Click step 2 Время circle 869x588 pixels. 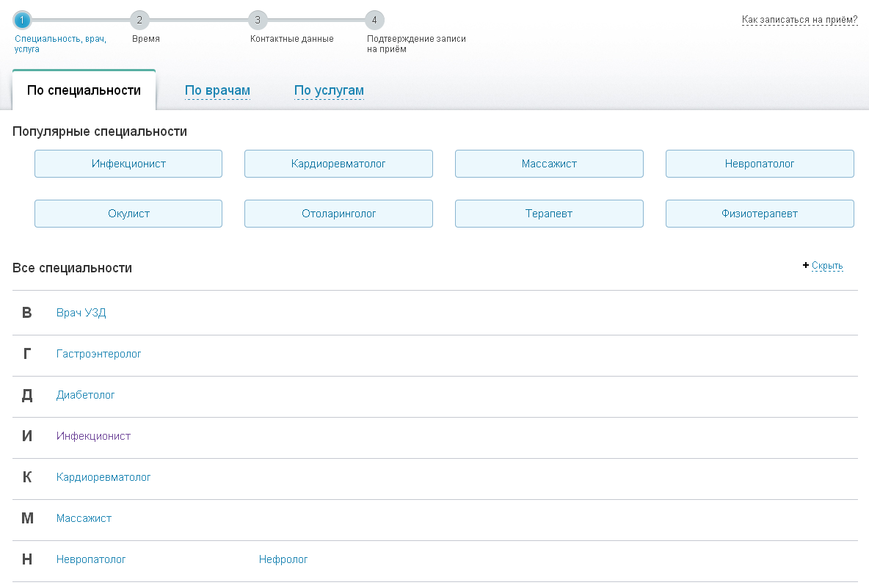click(139, 20)
